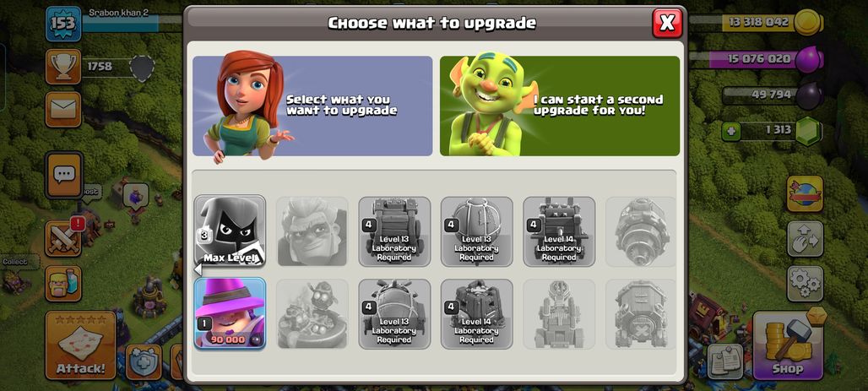Select the purple hat hero for 90 000 upgrade
This screenshot has width=868, height=391.
coord(230,313)
